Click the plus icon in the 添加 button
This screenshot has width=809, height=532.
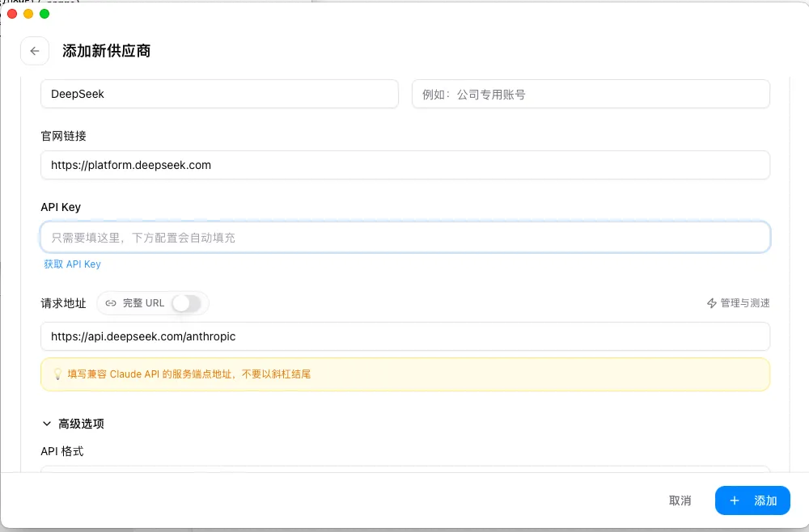735,500
